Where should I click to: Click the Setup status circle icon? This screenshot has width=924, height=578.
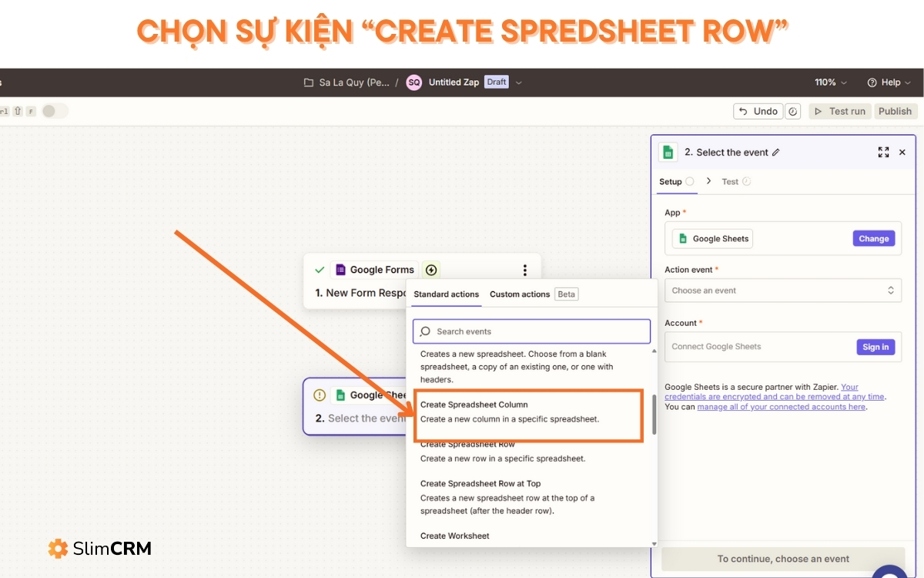pos(690,182)
